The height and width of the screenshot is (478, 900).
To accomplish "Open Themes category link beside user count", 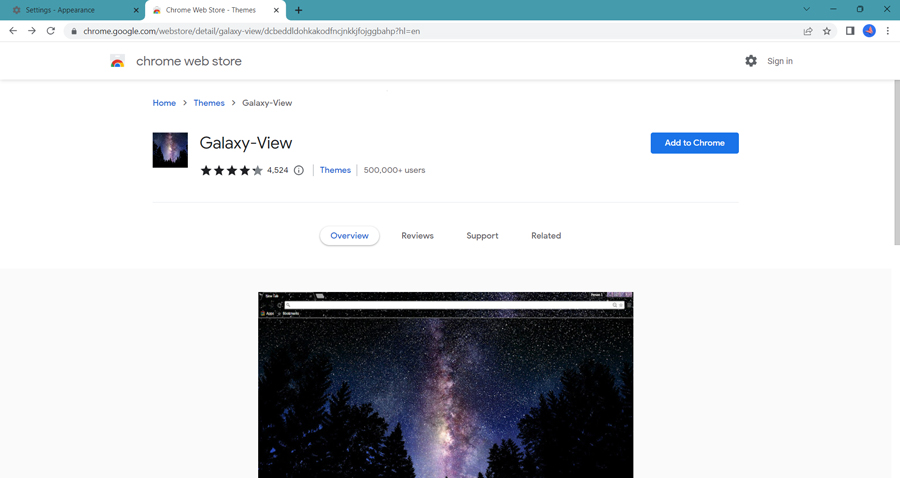I will coord(335,170).
